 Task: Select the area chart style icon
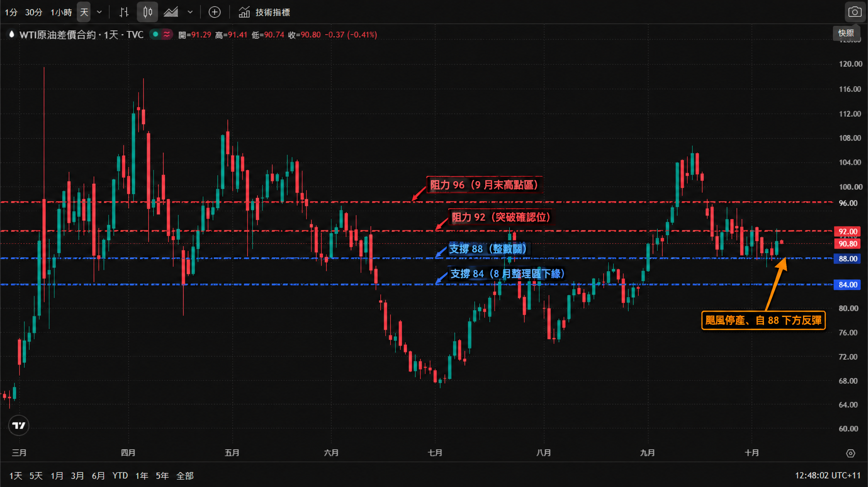click(171, 12)
